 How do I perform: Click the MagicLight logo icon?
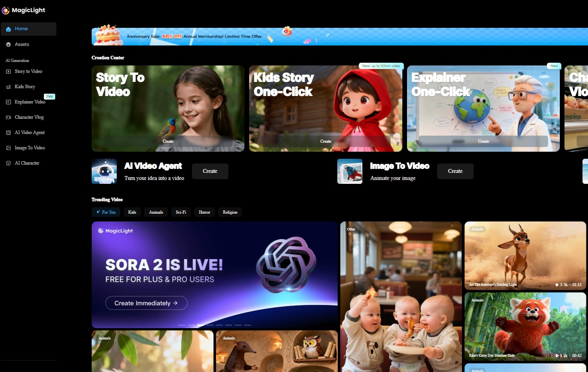[x=5, y=11]
